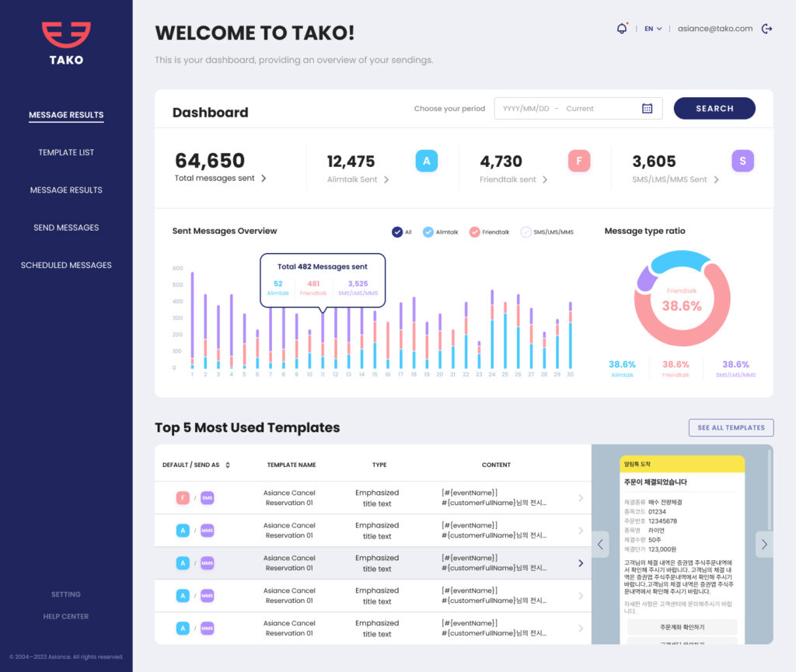Viewport: 796px width, 672px height.
Task: Click the pink Friendtalk 'F' badge
Action: click(578, 161)
